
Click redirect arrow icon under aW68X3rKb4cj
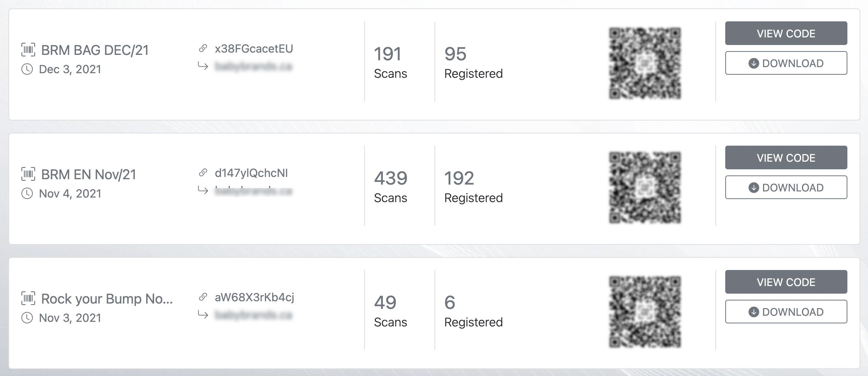(x=203, y=315)
